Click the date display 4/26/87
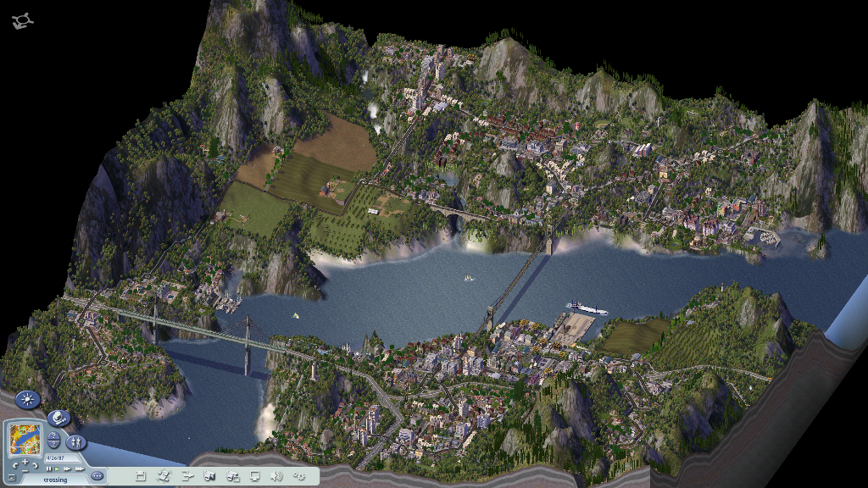 61,458
